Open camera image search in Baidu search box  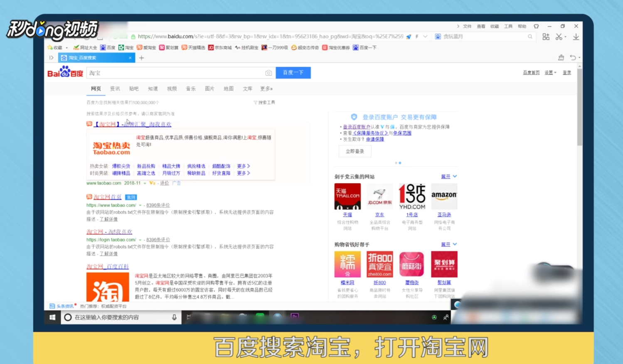[268, 73]
